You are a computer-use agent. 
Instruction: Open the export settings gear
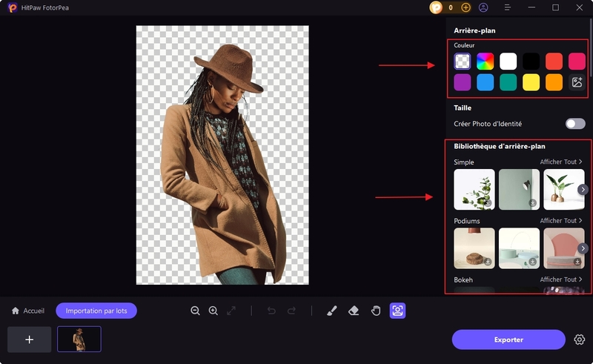(580, 340)
